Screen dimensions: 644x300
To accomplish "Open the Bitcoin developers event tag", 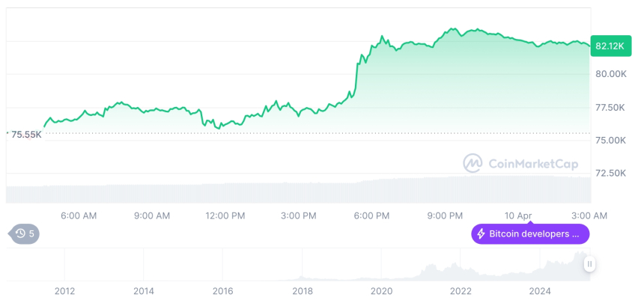I will tap(530, 234).
